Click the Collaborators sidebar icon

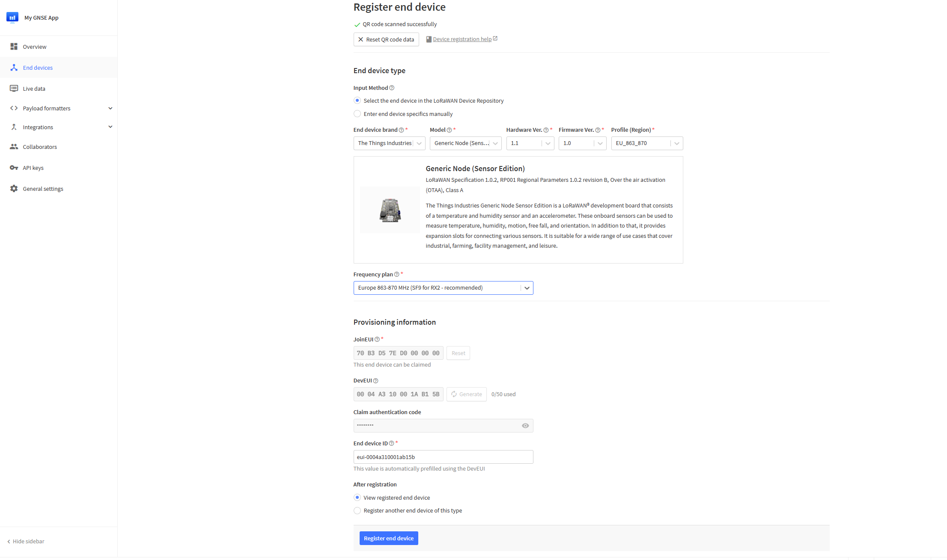pyautogui.click(x=15, y=147)
